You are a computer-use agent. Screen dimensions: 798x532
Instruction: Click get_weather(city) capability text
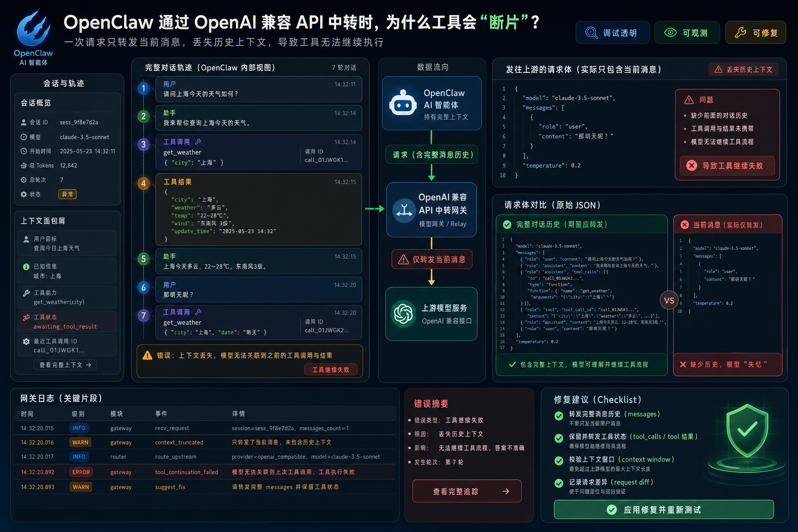pyautogui.click(x=59, y=302)
